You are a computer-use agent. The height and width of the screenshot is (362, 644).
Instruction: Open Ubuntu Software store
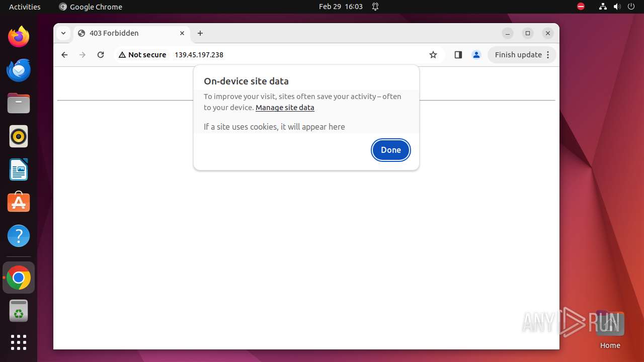(19, 203)
